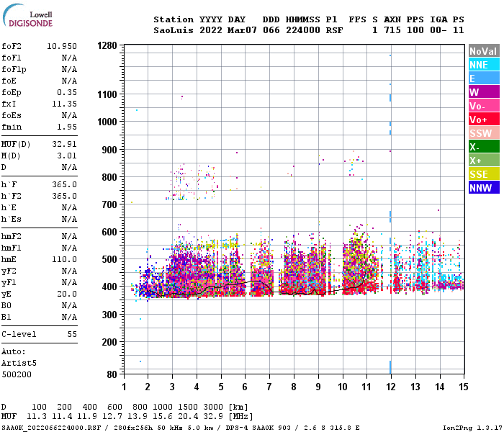
Task: Click the 12 MHz frequency axis label
Action: pos(391,387)
